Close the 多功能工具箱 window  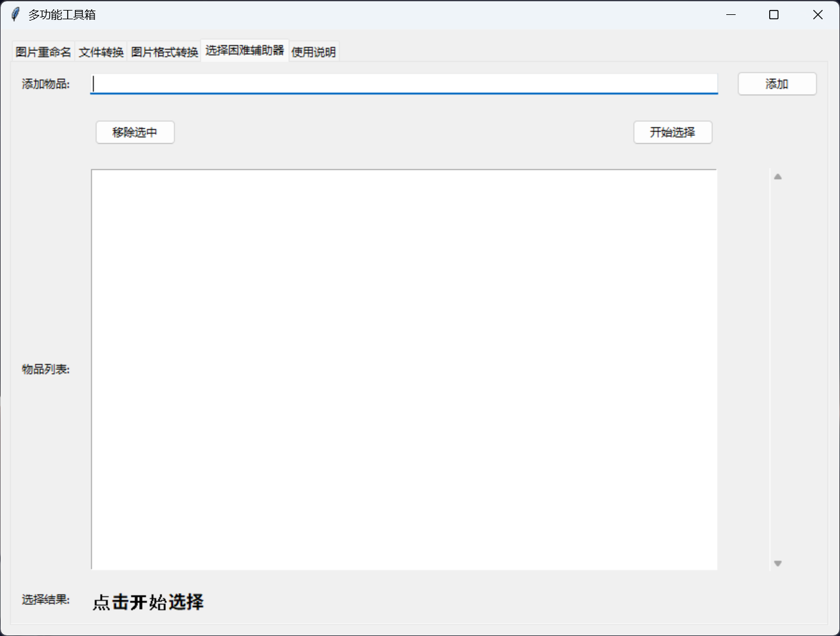pyautogui.click(x=818, y=14)
